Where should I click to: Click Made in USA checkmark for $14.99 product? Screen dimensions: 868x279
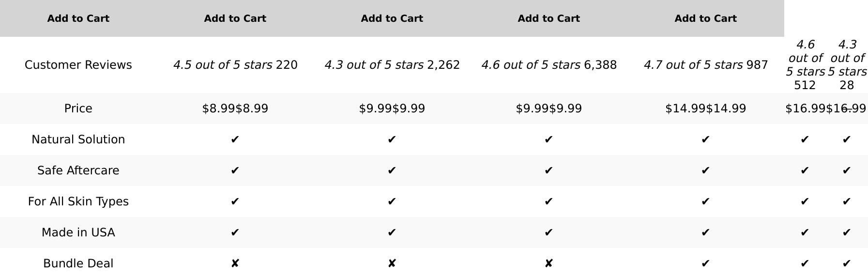[x=705, y=232]
